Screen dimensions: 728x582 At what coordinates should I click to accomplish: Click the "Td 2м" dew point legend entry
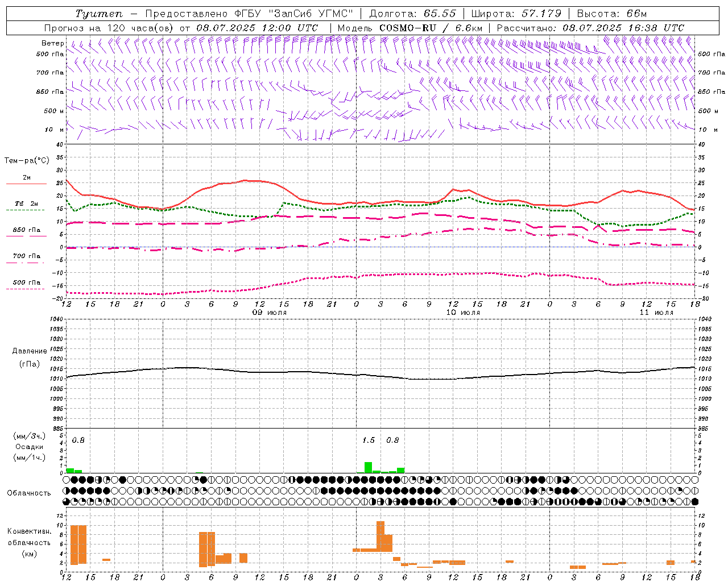27,203
